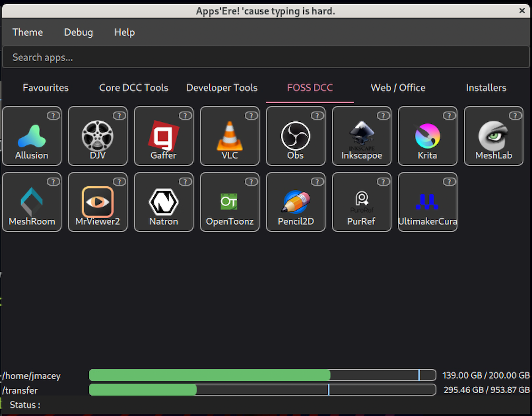The height and width of the screenshot is (416, 532).
Task: Open the Obs recording app
Action: (x=295, y=137)
